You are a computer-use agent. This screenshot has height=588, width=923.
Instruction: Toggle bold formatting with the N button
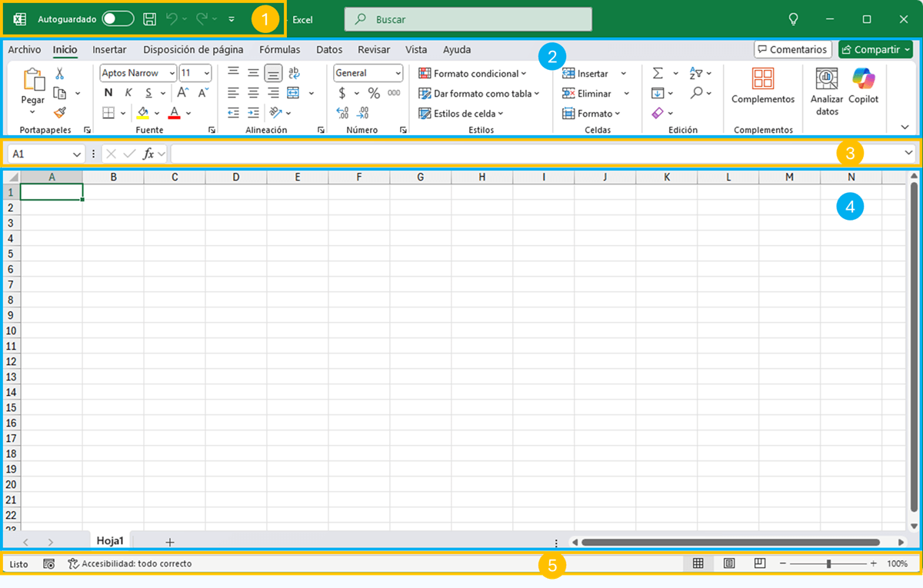(x=108, y=93)
